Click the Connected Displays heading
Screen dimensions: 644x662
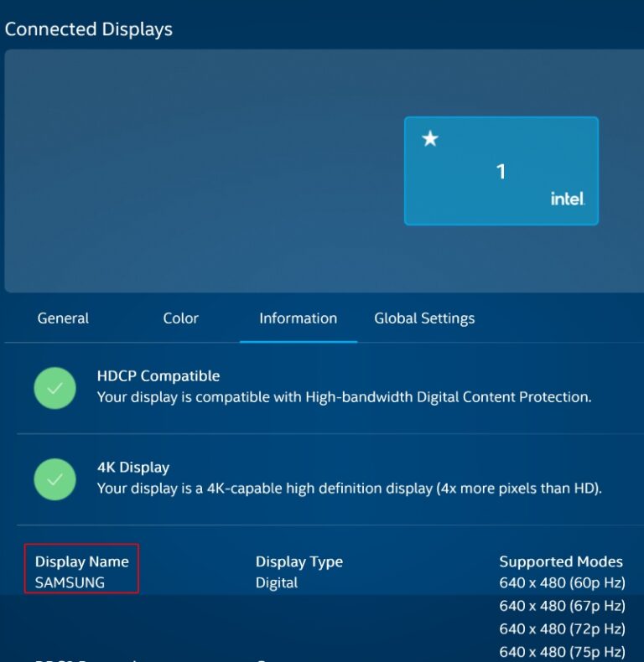tap(89, 29)
